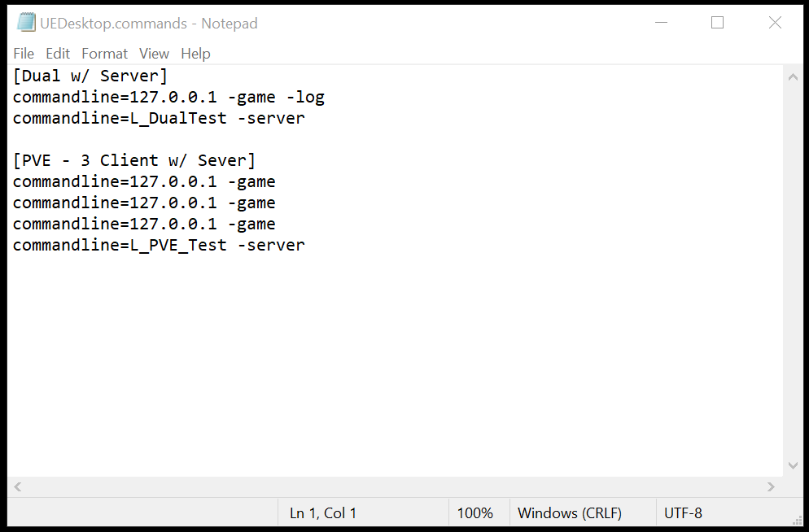The height and width of the screenshot is (532, 809).
Task: Place cursor on L_PVE_Test -server line
Action: (x=159, y=245)
